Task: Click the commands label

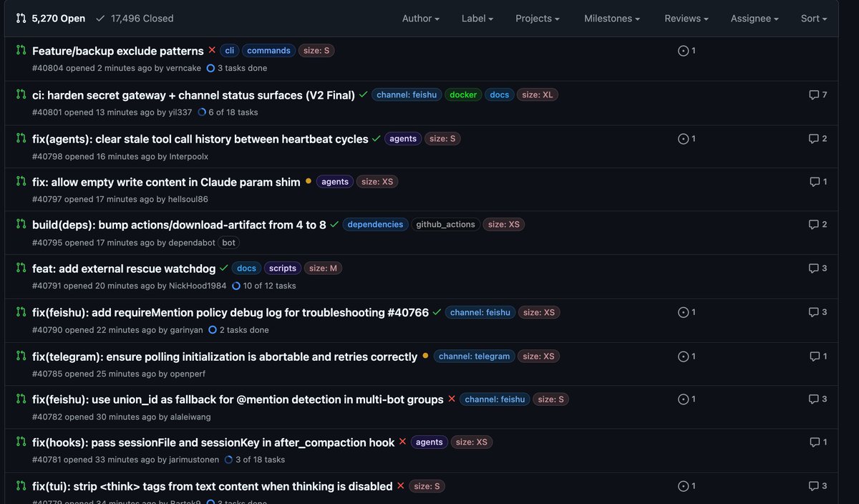Action: point(268,51)
